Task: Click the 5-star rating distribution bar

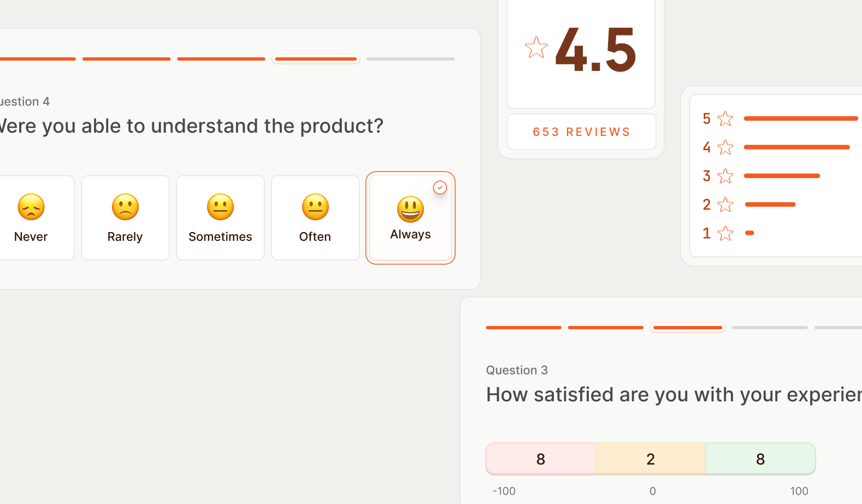Action: [x=801, y=118]
